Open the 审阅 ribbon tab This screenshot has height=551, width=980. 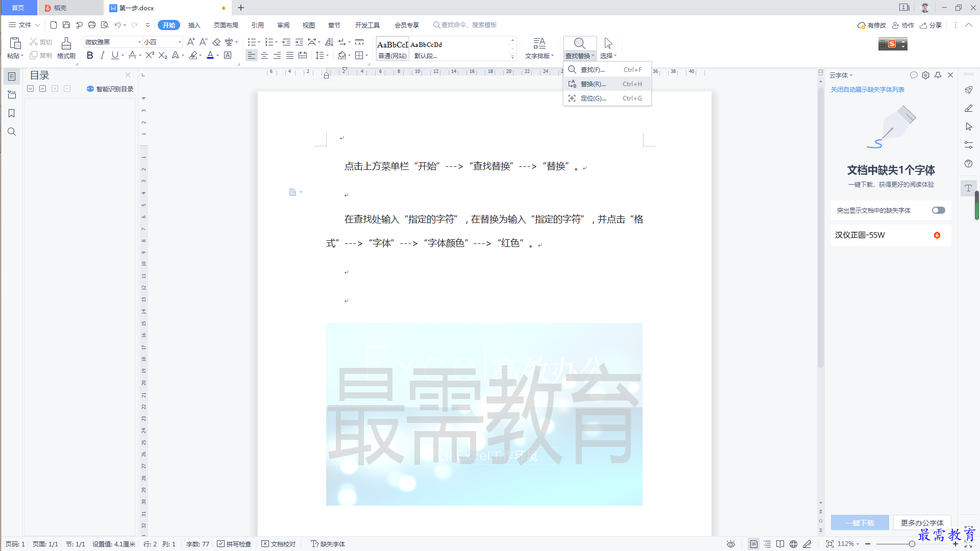[x=283, y=25]
